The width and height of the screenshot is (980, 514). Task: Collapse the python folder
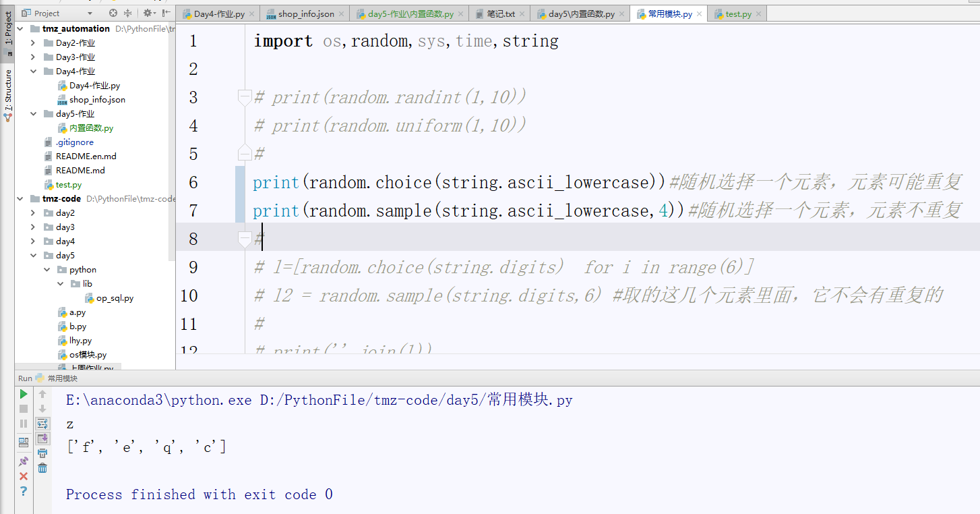[47, 269]
